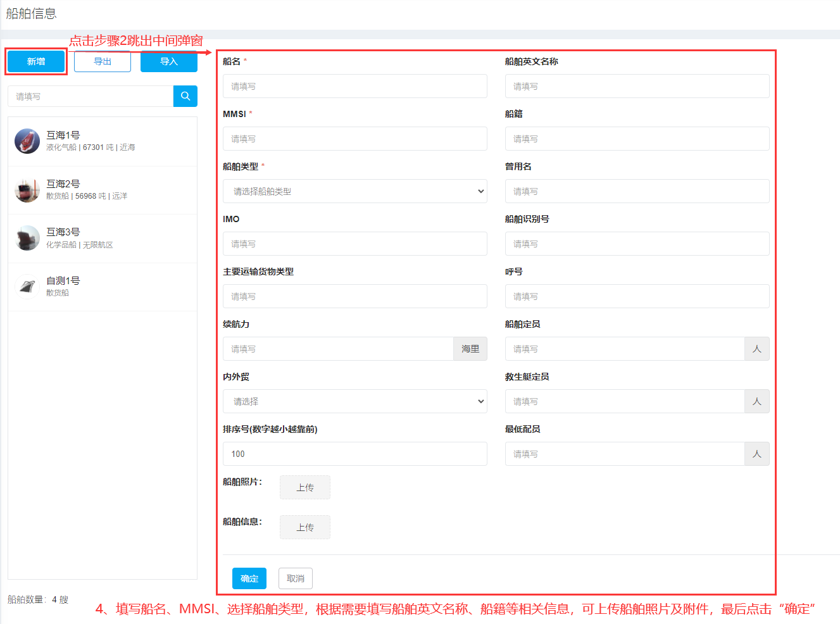Image resolution: width=840 pixels, height=624 pixels.
Task: Click the 导出 export button
Action: pyautogui.click(x=103, y=61)
